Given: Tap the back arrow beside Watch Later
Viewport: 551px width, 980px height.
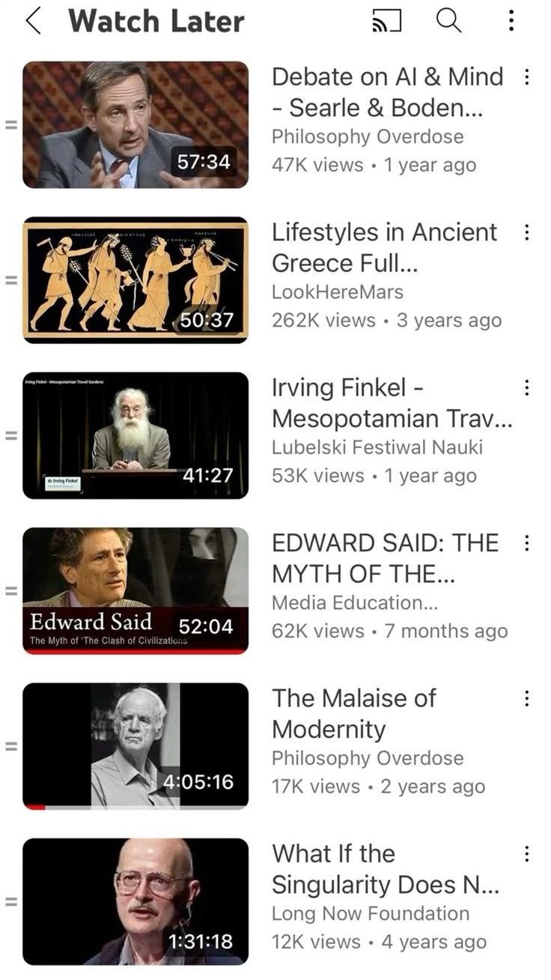Looking at the screenshot, I should point(32,21).
